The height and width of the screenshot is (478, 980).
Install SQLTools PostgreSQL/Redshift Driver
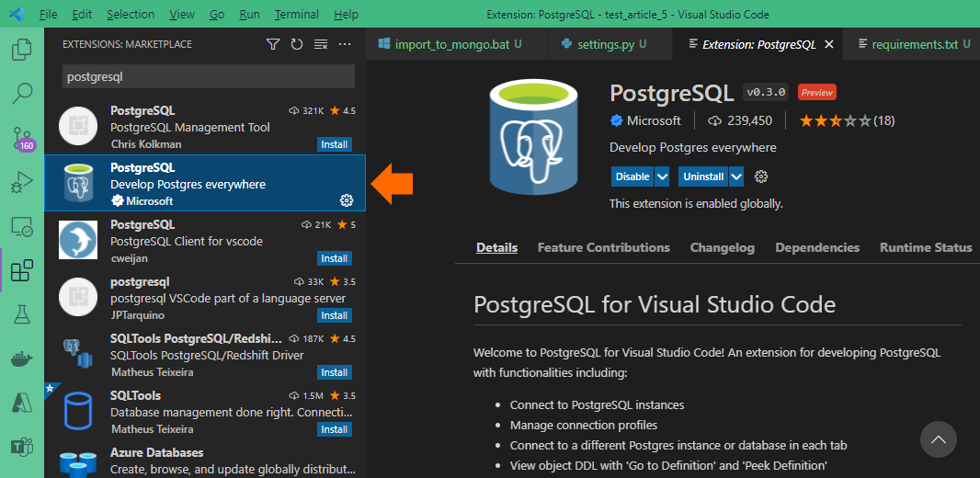[335, 372]
